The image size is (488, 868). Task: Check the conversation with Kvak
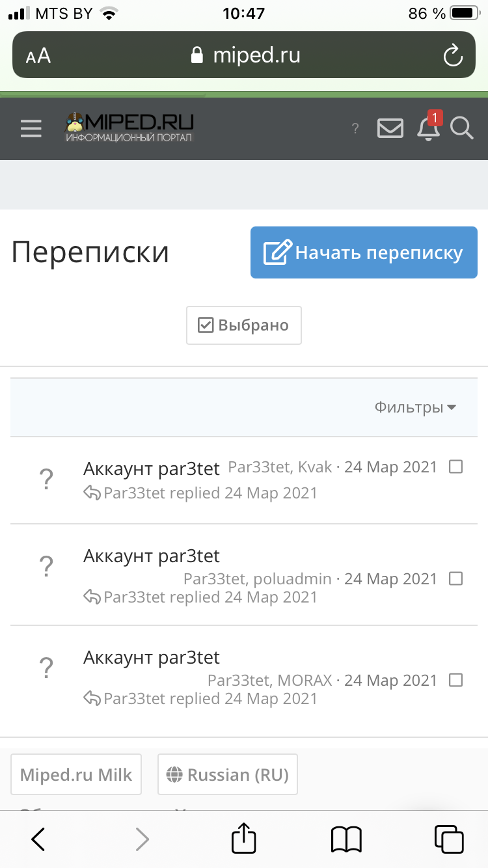click(456, 467)
